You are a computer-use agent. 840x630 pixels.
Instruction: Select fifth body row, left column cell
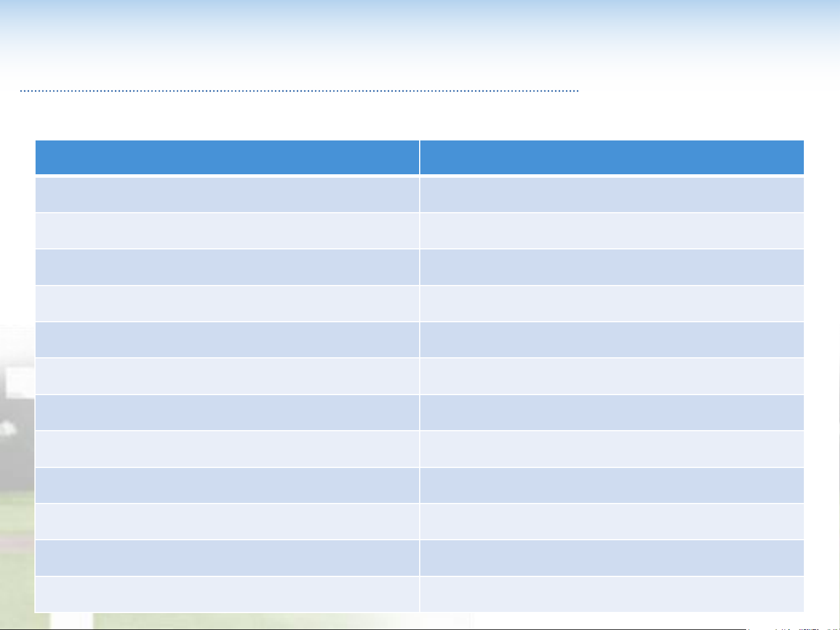tap(227, 340)
